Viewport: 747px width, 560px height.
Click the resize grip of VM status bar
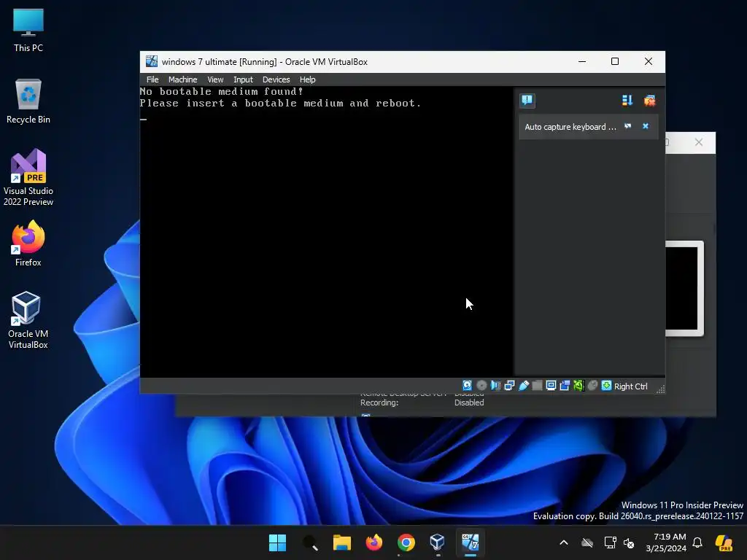pyautogui.click(x=660, y=389)
